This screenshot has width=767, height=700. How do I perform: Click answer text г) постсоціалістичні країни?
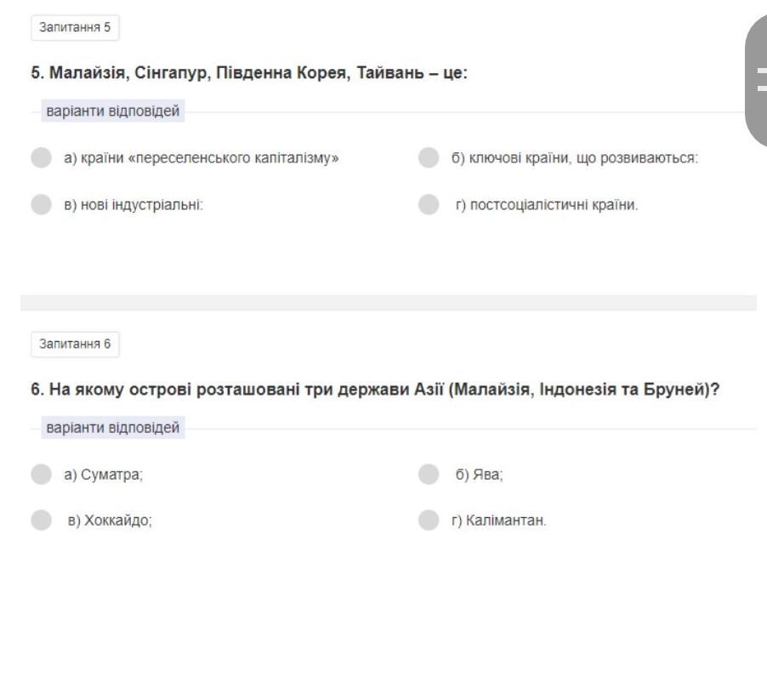click(547, 204)
